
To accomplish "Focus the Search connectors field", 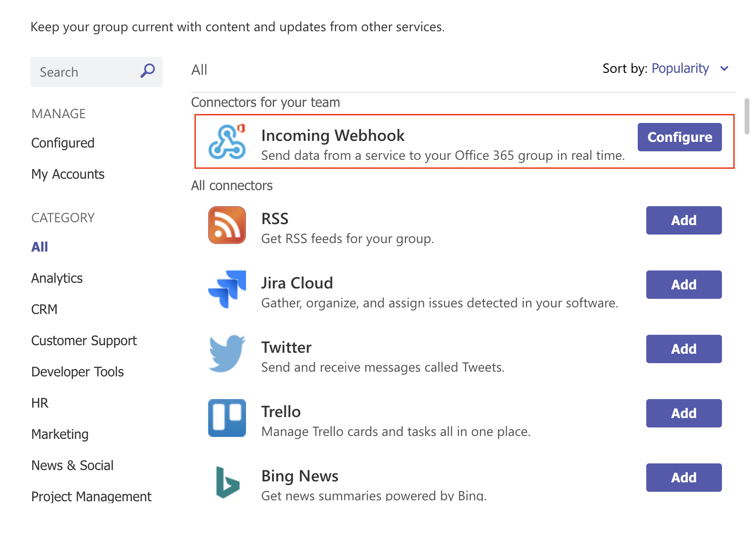I will coord(97,72).
